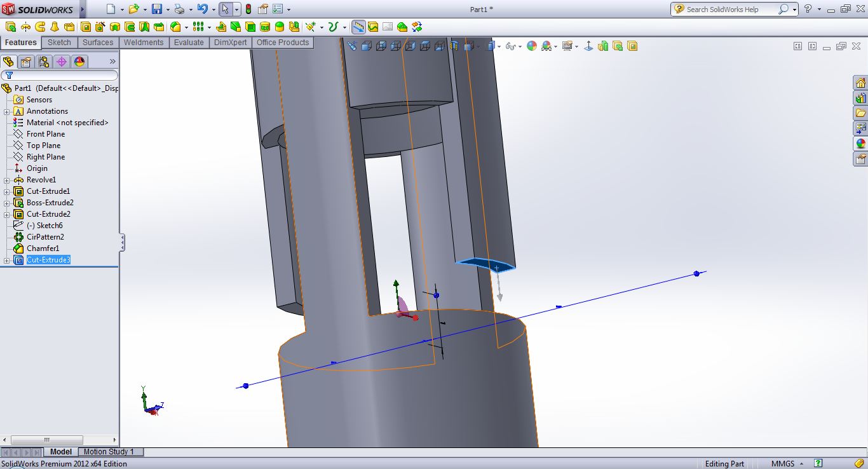This screenshot has height=469, width=868.
Task: Click the Save icon in the toolbar
Action: point(156,9)
